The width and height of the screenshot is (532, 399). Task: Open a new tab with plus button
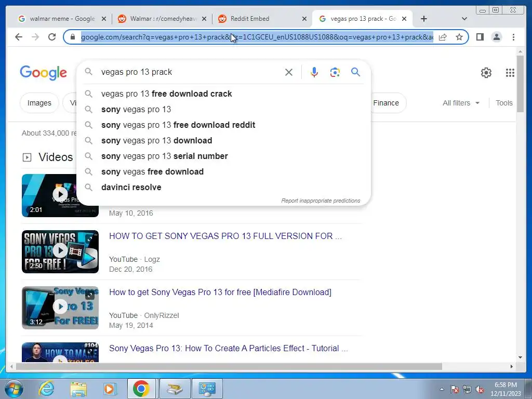[424, 19]
